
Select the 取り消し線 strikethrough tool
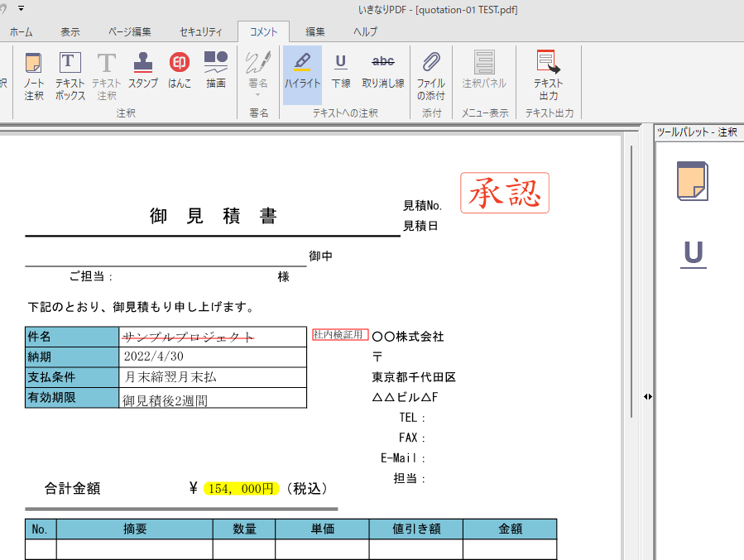coord(382,74)
